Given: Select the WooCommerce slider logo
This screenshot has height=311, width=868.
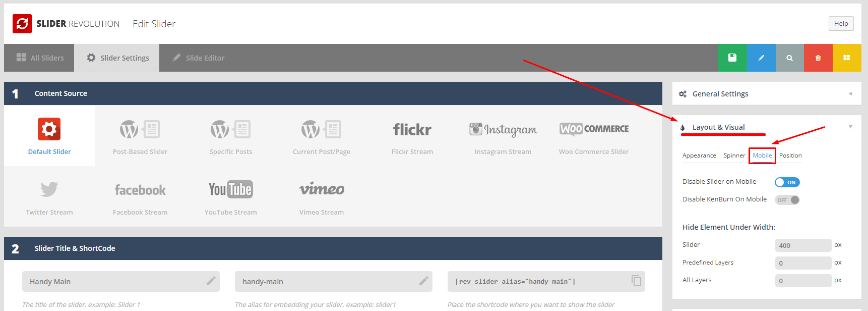Looking at the screenshot, I should tap(594, 129).
